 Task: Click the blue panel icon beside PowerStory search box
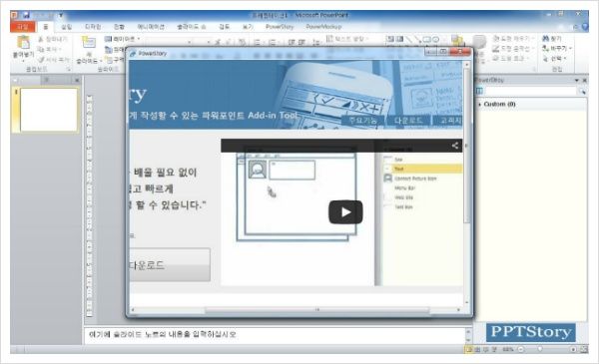click(479, 91)
